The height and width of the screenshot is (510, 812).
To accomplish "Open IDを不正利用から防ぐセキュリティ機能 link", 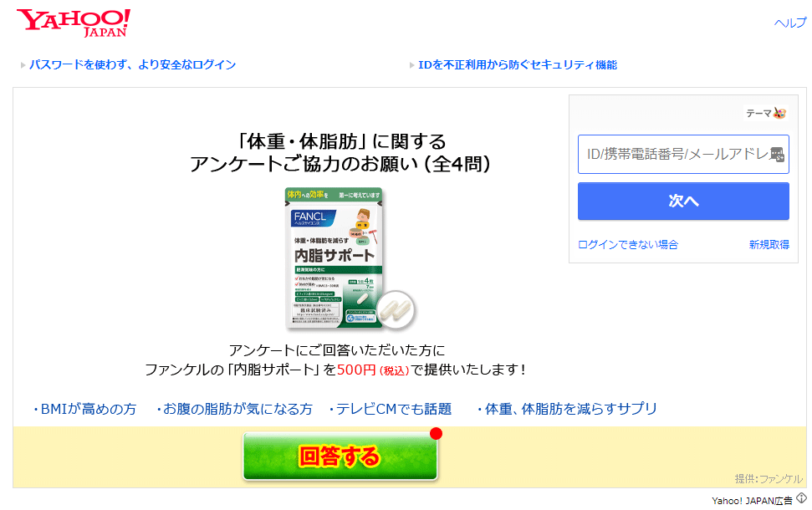I will 518,64.
